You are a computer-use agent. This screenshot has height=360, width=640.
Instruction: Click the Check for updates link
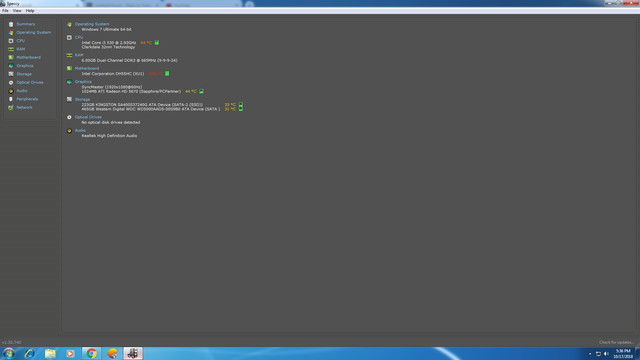(x=616, y=342)
